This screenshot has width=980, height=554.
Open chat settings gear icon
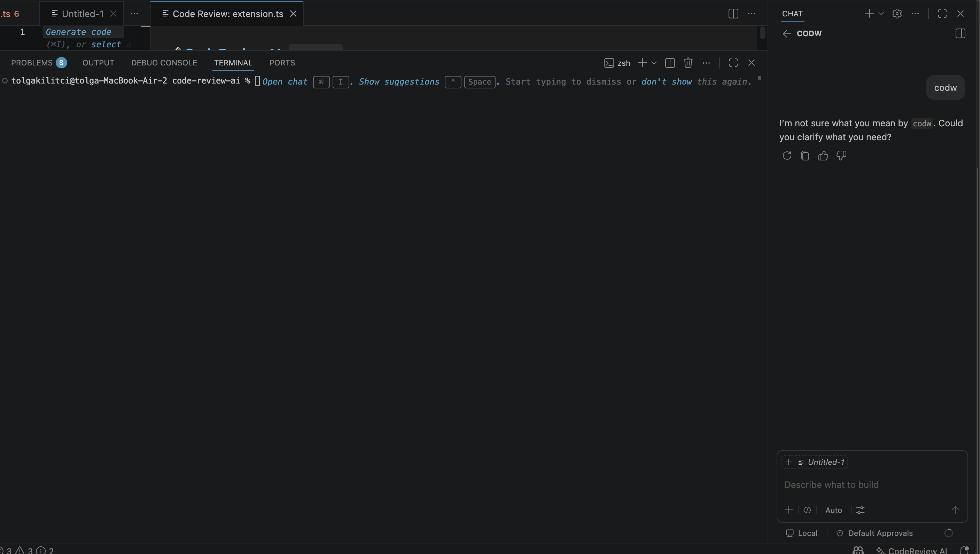click(x=897, y=14)
